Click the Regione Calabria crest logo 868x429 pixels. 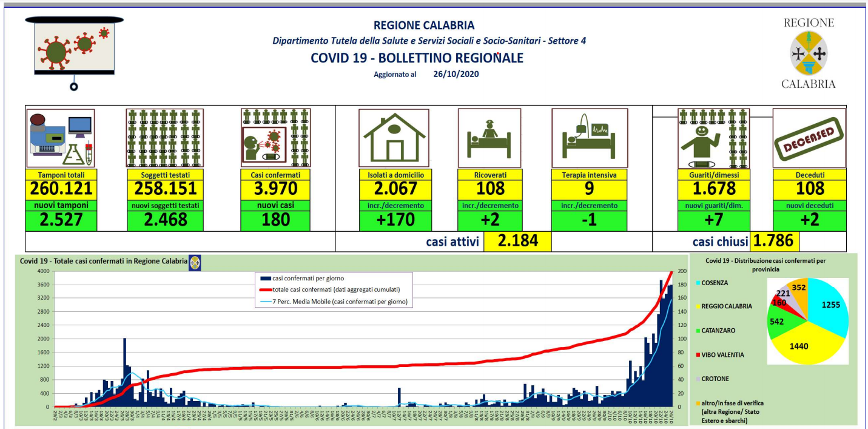pos(809,53)
